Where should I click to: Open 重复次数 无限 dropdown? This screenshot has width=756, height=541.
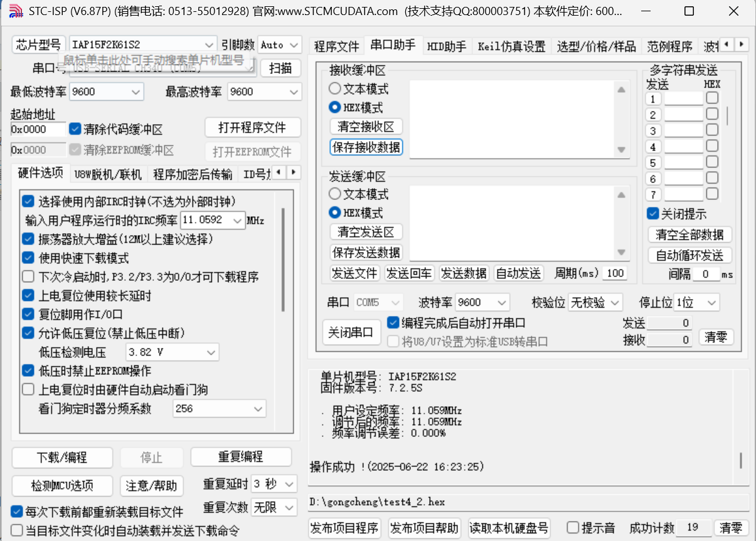coord(274,508)
